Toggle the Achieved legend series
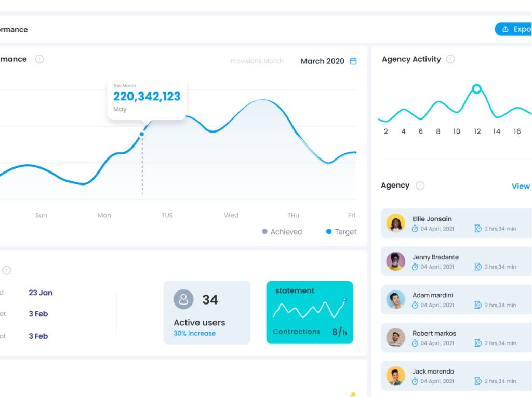The width and height of the screenshot is (532, 397). 282,232
